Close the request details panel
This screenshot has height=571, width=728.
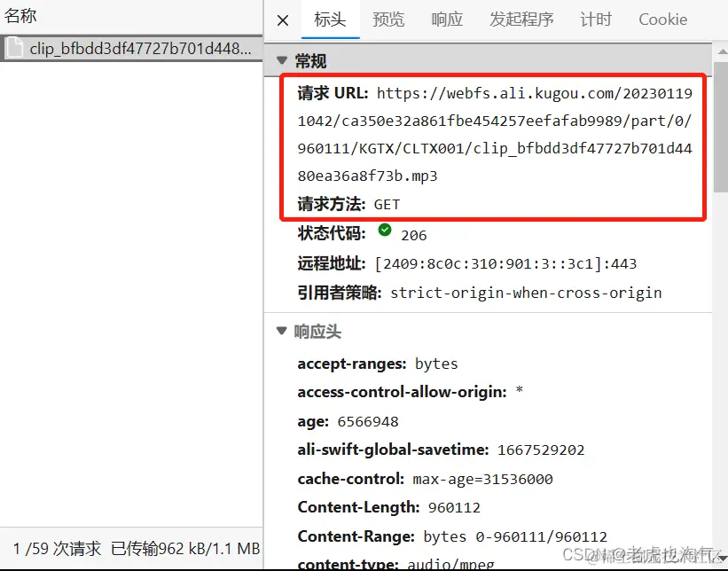(x=283, y=20)
